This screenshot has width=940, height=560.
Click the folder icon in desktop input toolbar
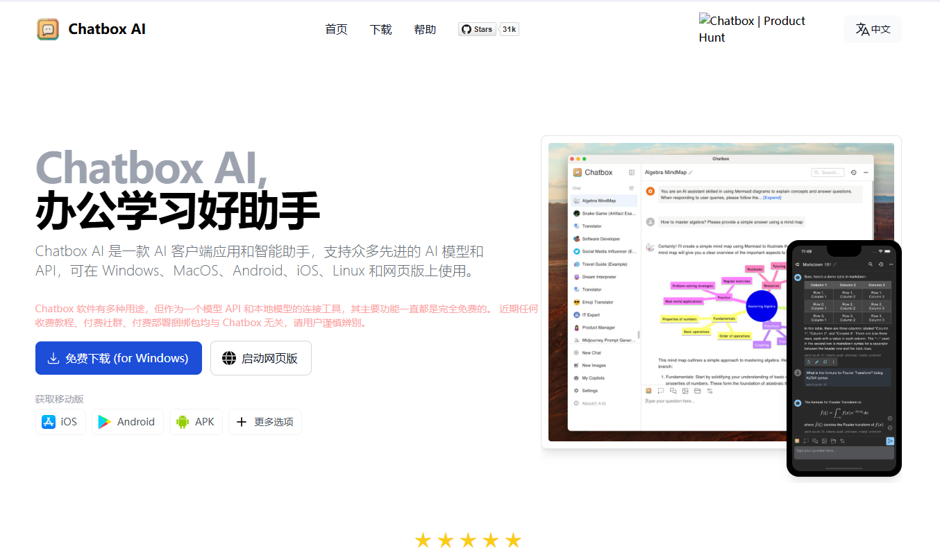tap(697, 391)
